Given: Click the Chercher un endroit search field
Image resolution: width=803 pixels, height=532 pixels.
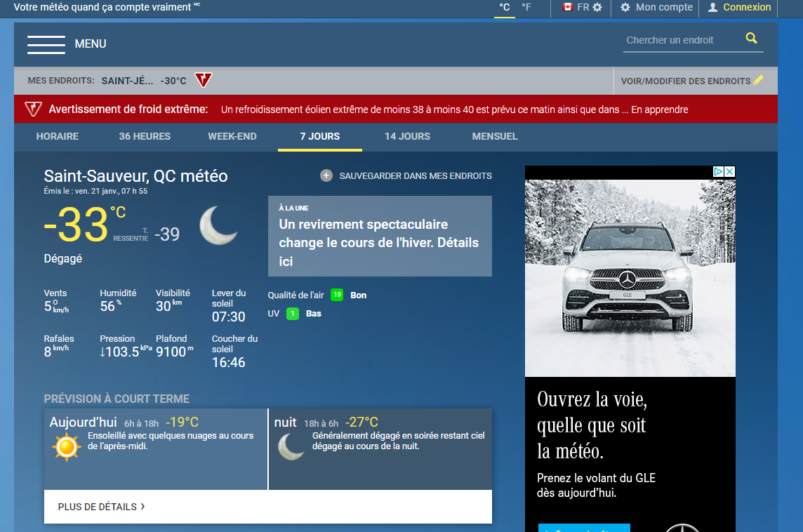Looking at the screenshot, I should (x=684, y=40).
